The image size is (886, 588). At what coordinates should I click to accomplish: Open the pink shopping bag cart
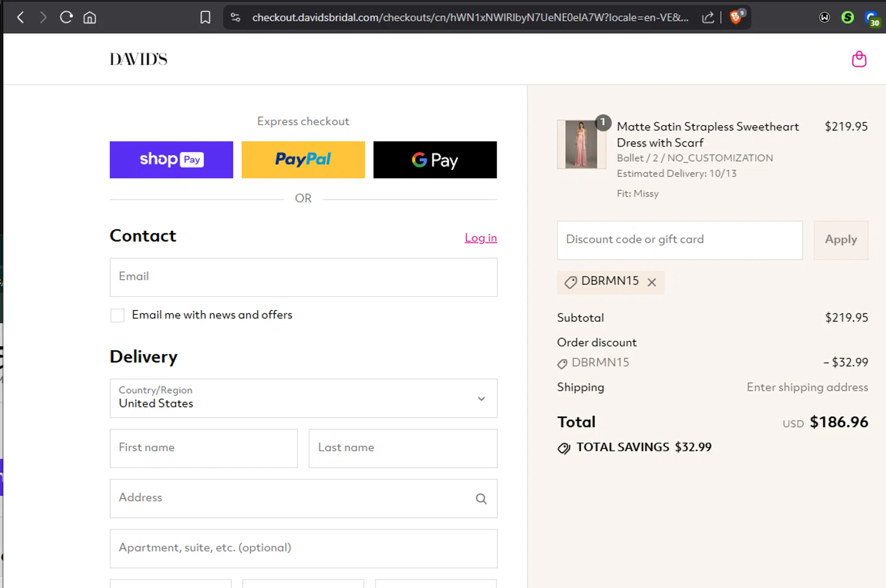(859, 59)
